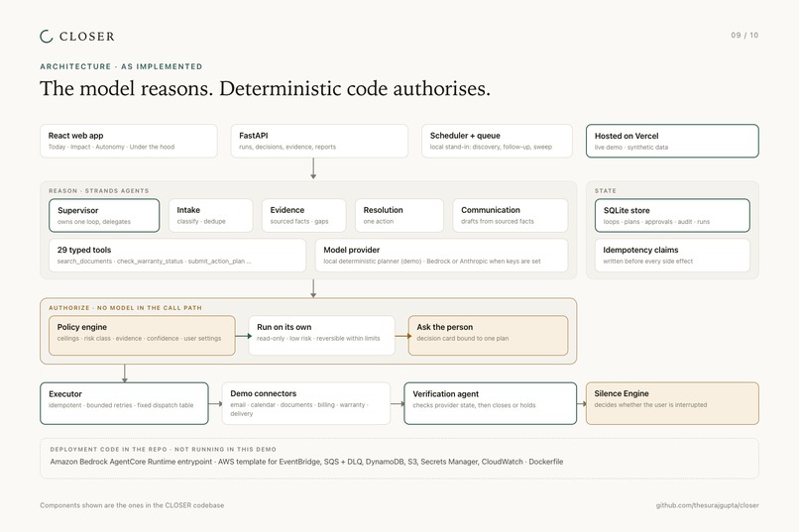The height and width of the screenshot is (532, 799).
Task: Select the Demo connectors box
Action: pos(305,403)
